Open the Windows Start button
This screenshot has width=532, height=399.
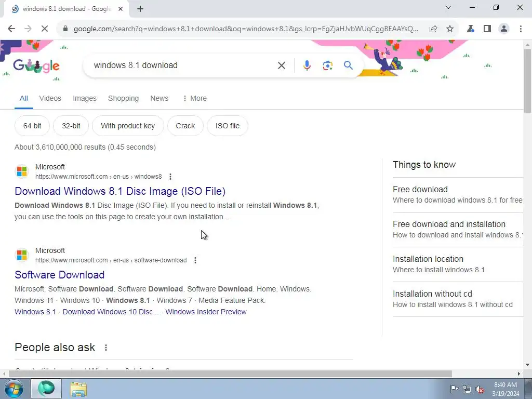click(x=14, y=389)
